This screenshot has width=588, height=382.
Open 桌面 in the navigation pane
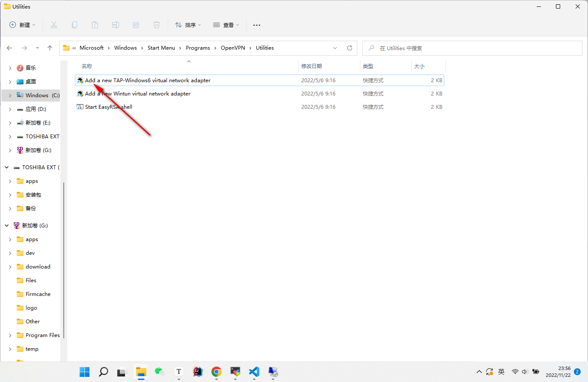[x=31, y=81]
